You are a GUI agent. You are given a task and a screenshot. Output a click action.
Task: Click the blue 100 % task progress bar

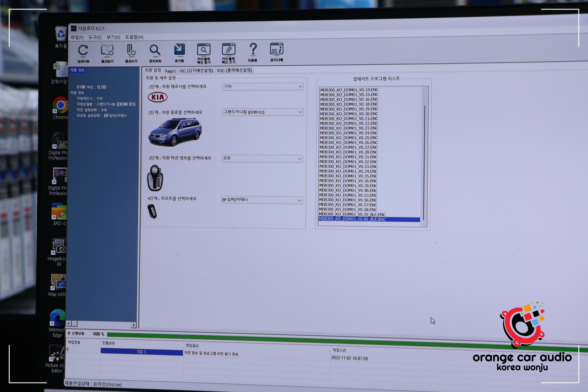(x=142, y=352)
